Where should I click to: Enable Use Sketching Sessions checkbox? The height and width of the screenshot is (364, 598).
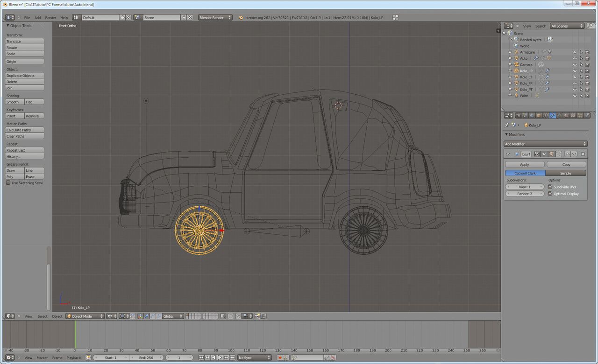pyautogui.click(x=8, y=183)
